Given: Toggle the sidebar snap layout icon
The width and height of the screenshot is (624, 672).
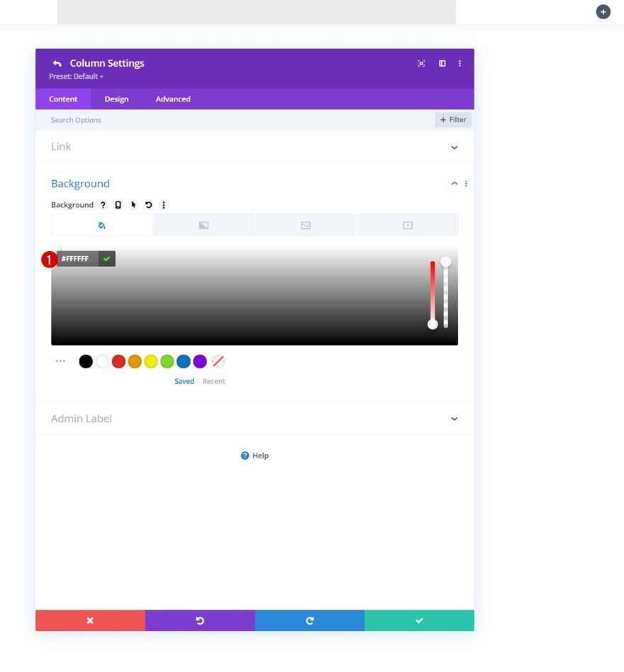Looking at the screenshot, I should (442, 63).
